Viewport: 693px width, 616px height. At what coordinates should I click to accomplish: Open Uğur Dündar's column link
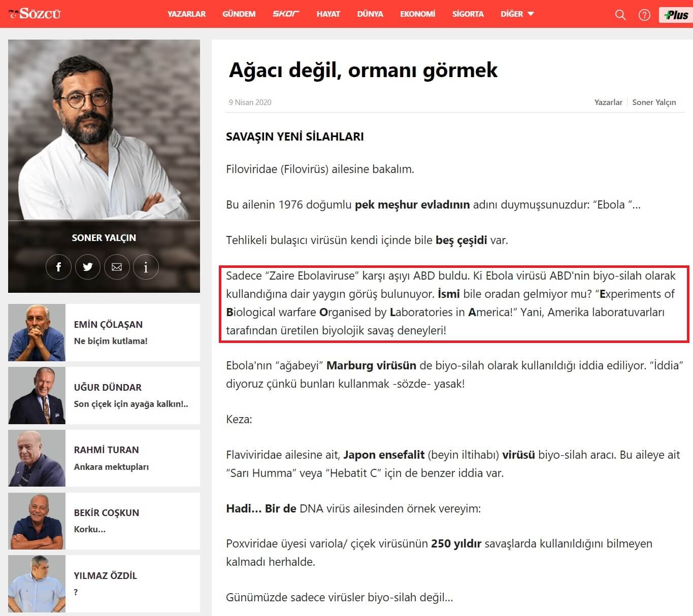pos(130,404)
